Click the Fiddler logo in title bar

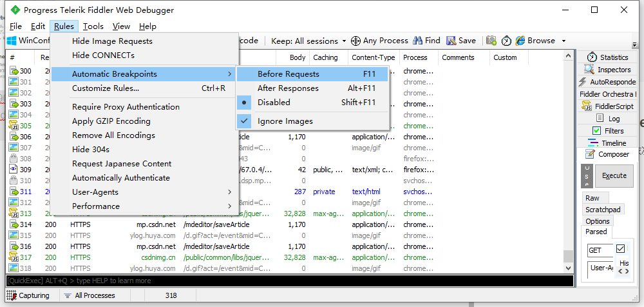pyautogui.click(x=15, y=10)
